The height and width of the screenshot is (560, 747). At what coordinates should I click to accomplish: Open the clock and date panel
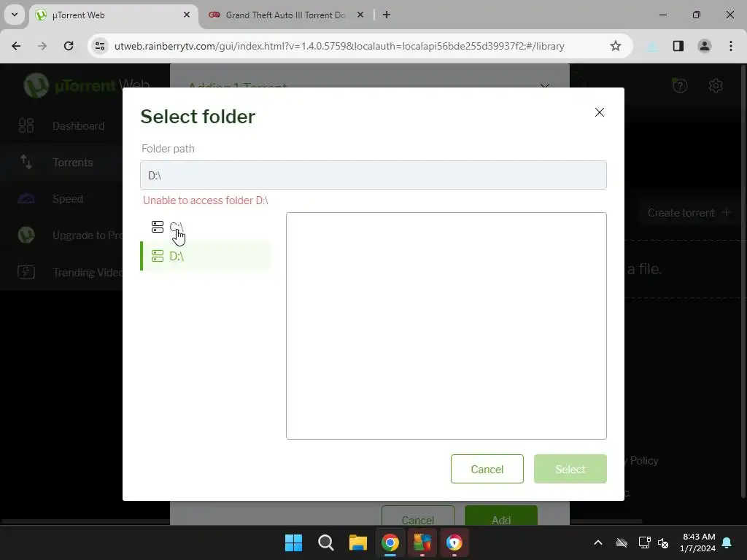click(698, 542)
